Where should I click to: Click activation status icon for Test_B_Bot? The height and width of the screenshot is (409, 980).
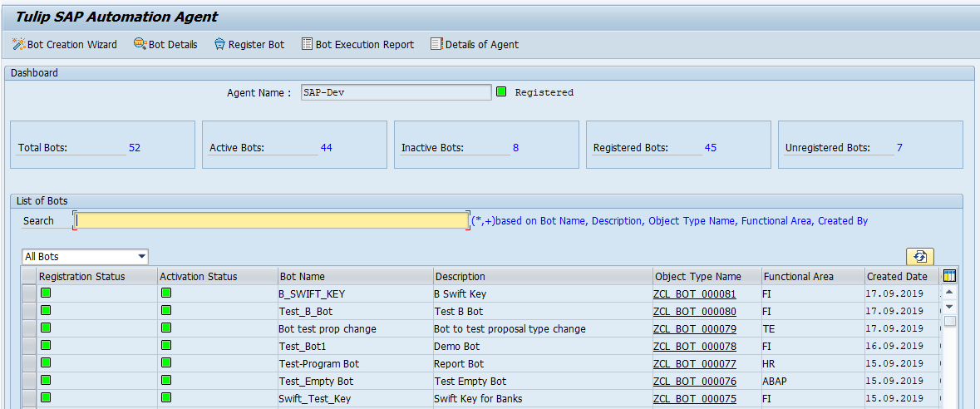click(166, 310)
